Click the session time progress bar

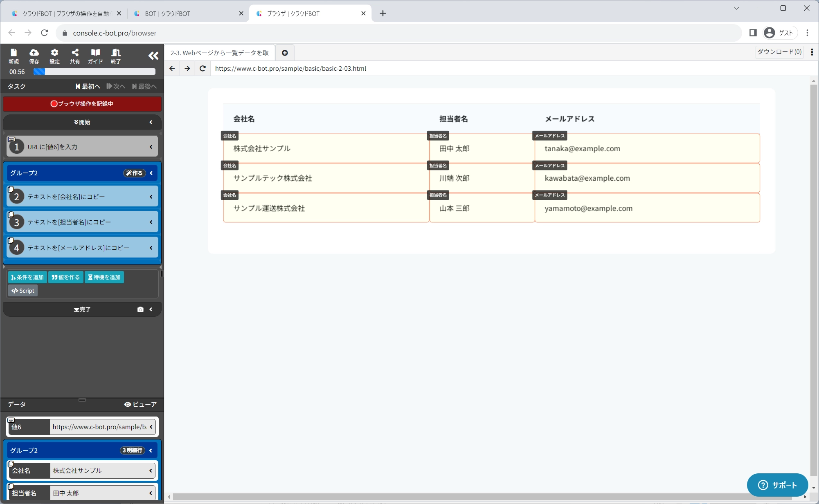[94, 72]
